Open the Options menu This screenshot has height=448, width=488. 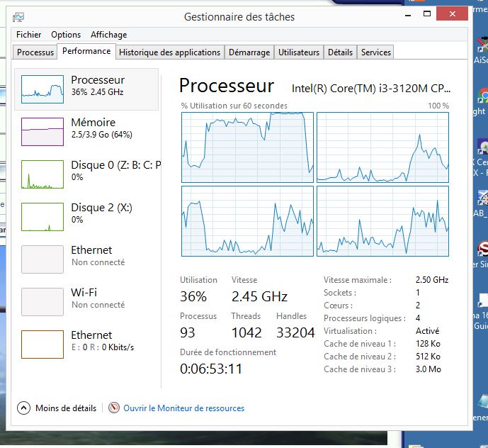(x=66, y=35)
